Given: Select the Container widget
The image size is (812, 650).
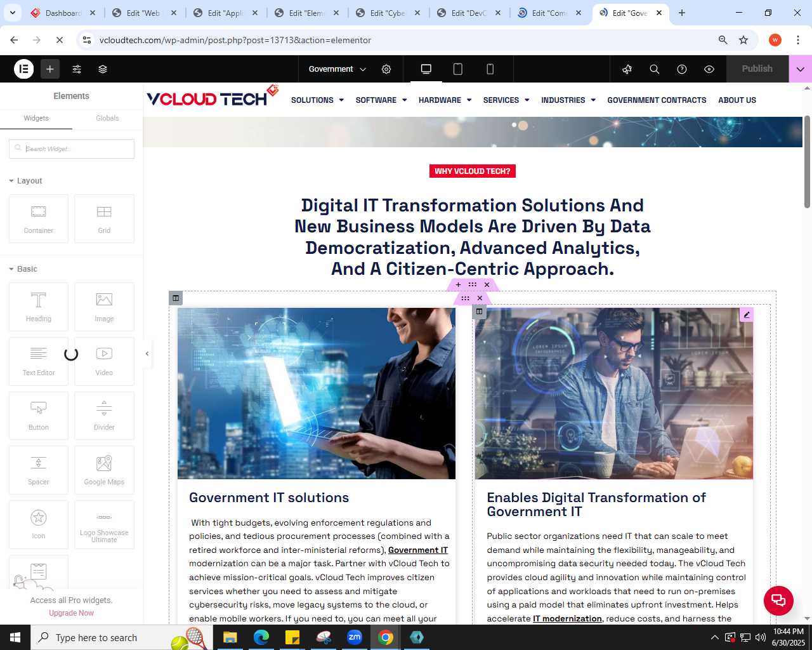Looking at the screenshot, I should [x=39, y=218].
